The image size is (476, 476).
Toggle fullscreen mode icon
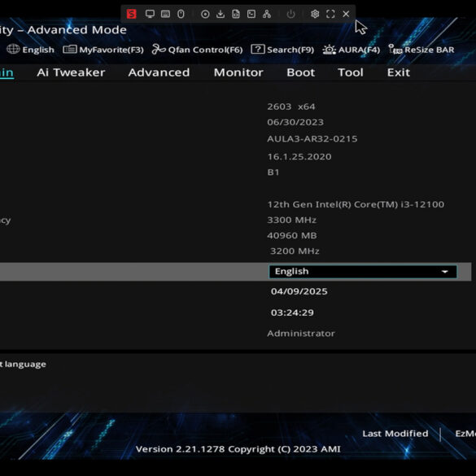click(x=330, y=14)
